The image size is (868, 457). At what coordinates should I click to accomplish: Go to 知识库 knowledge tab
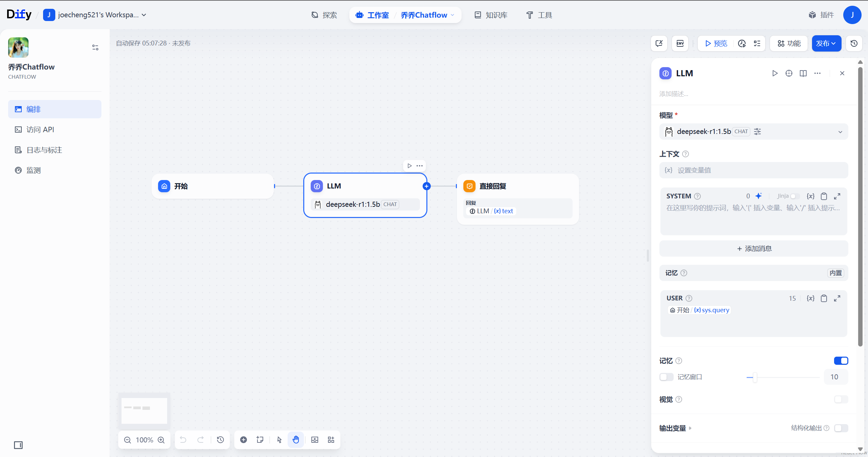coord(491,15)
